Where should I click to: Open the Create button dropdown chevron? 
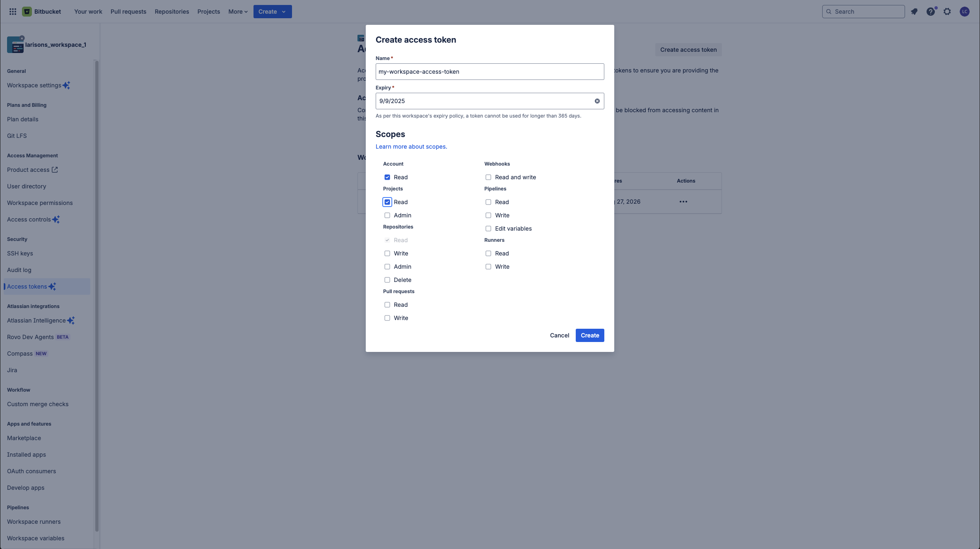point(284,12)
